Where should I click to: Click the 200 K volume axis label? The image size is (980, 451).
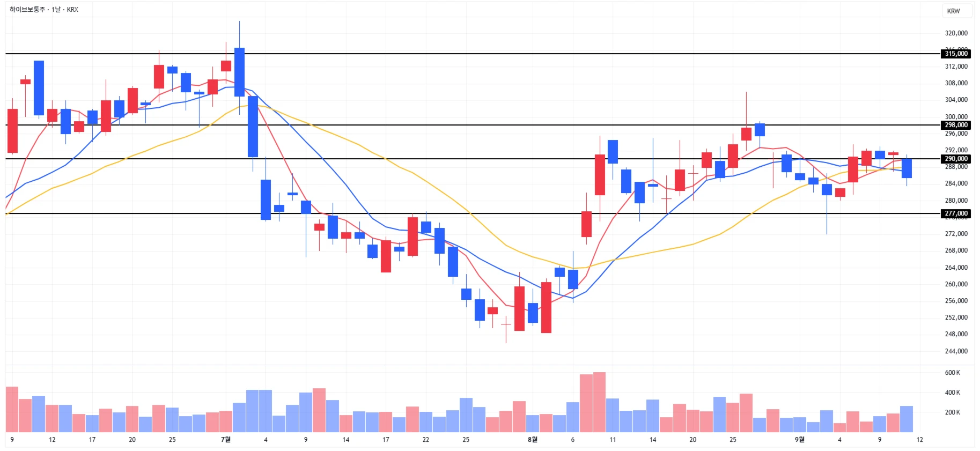point(952,412)
